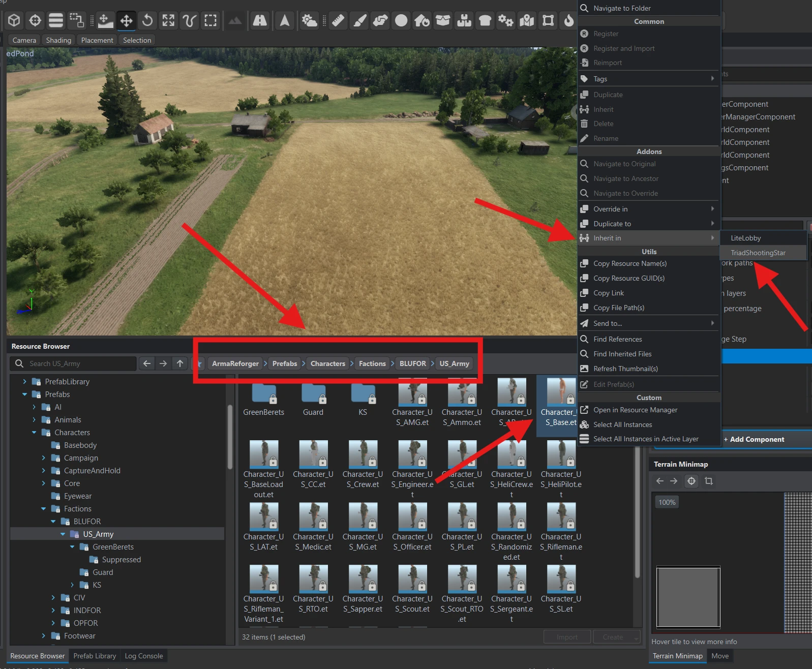The width and height of the screenshot is (812, 669).
Task: Click the map with pin toolbar icon
Action: [x=527, y=20]
